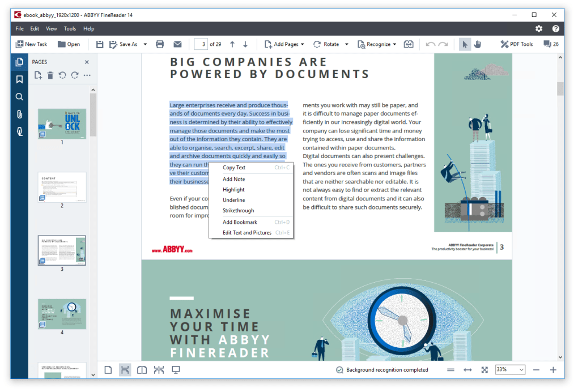Open the View menu
Image resolution: width=578 pixels, height=392 pixels.
[51, 28]
